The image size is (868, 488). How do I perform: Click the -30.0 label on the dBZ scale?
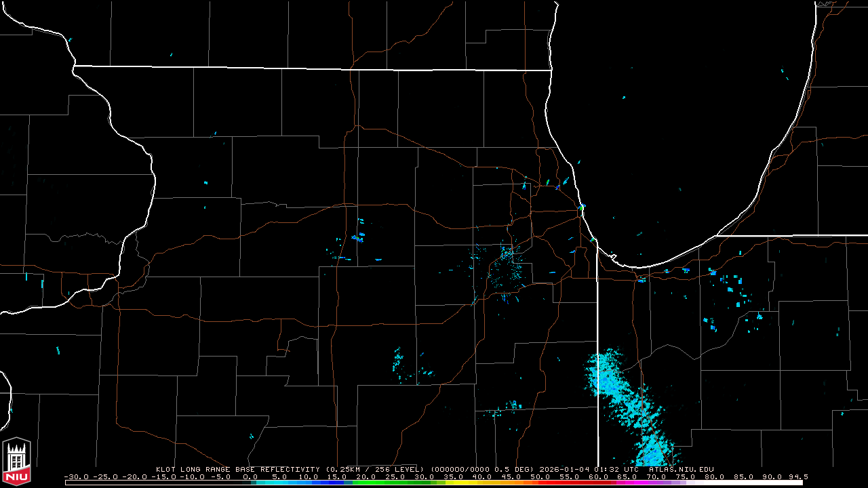75,476
